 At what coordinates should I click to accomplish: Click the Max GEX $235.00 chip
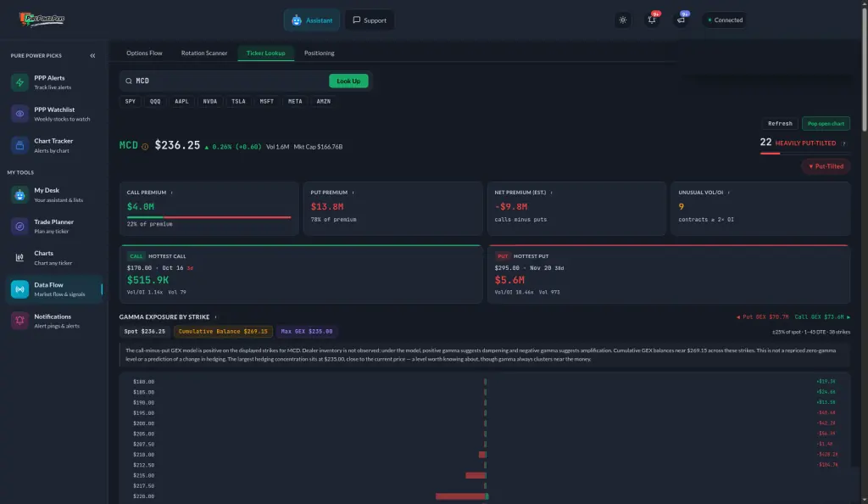(x=307, y=331)
